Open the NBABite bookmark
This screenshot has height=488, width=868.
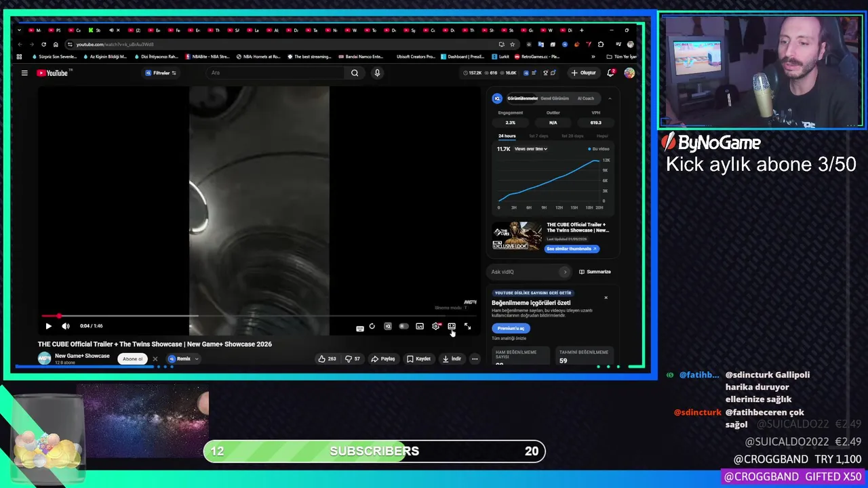coord(208,57)
